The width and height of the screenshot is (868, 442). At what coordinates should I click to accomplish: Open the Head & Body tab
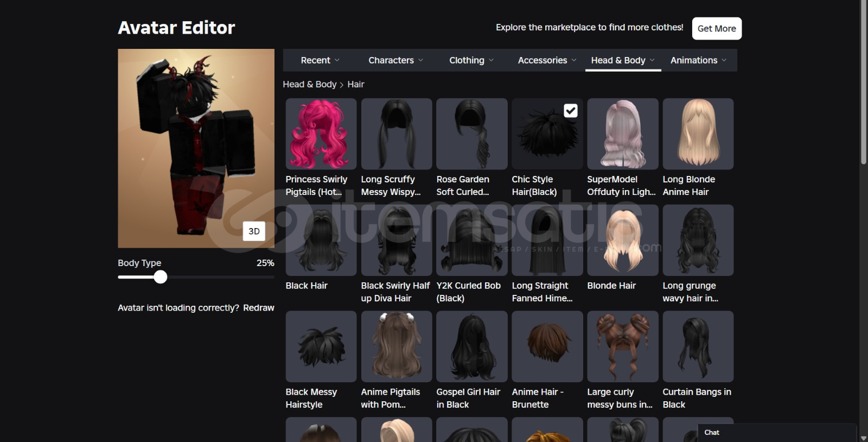pos(623,60)
